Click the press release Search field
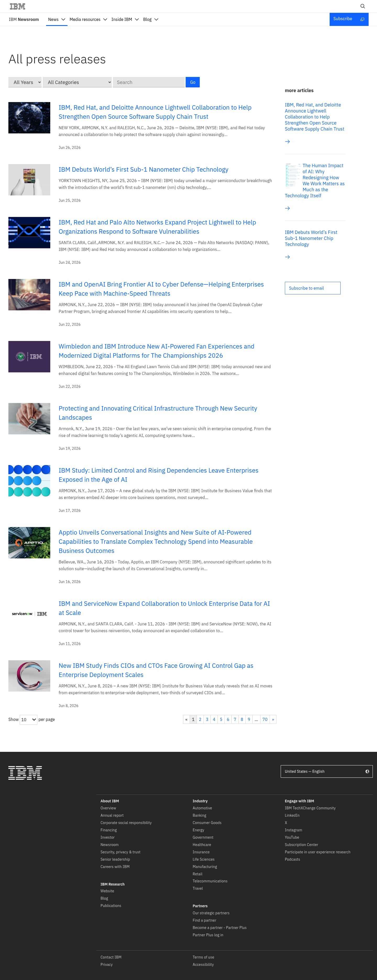Viewport: 377px width, 980px height. (149, 82)
